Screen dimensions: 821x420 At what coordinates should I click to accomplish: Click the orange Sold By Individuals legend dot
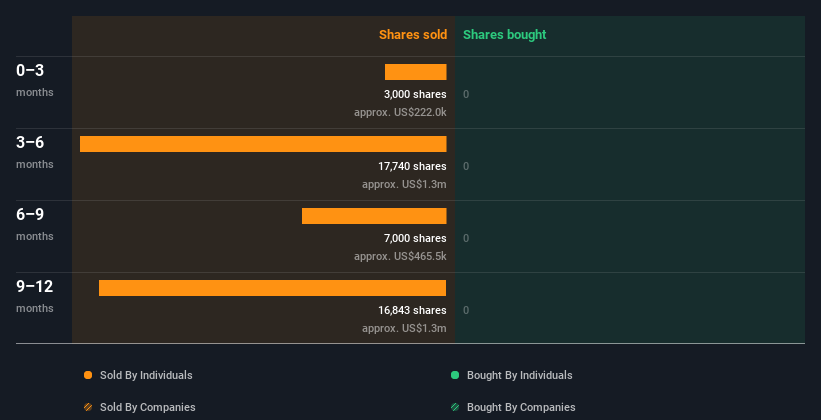tap(88, 375)
